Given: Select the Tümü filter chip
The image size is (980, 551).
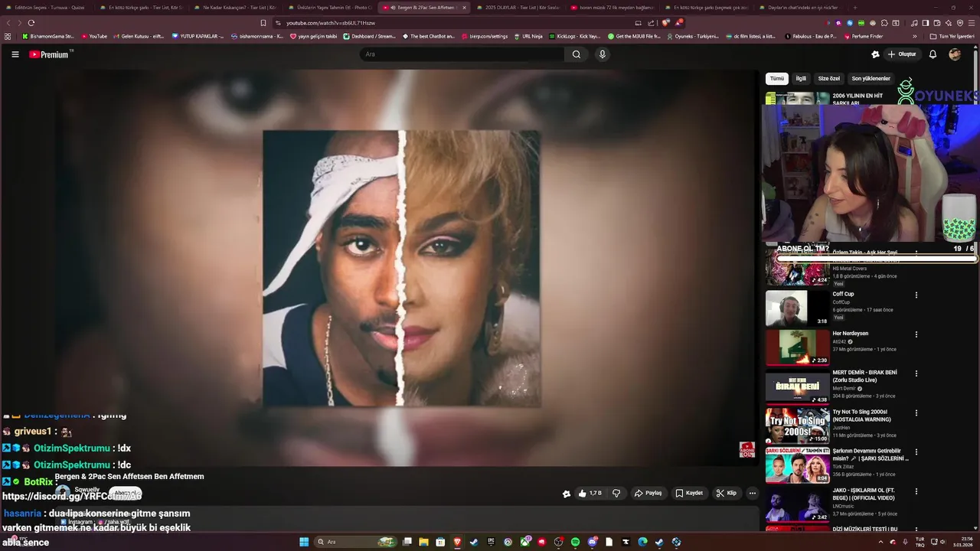Looking at the screenshot, I should coord(777,79).
